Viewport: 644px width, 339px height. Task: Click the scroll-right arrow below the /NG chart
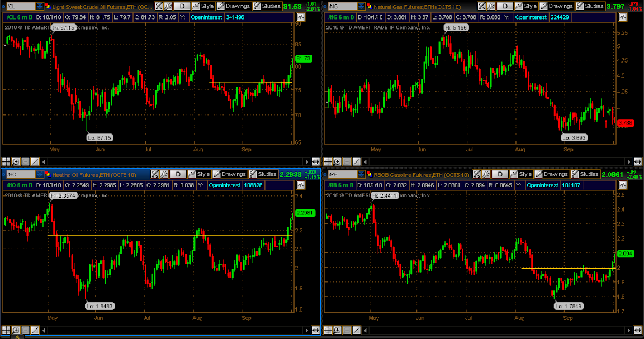[x=628, y=162]
